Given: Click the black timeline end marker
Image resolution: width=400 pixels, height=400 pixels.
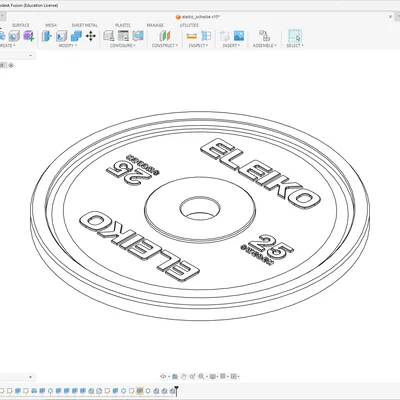Looking at the screenshot, I should click(x=177, y=390).
